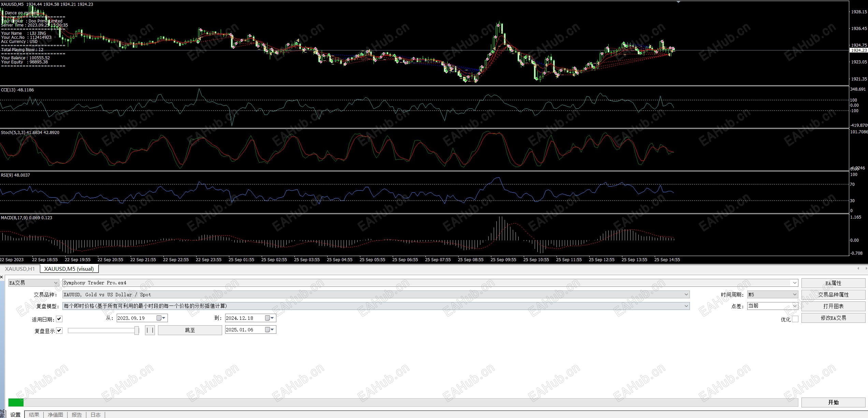The image size is (868, 418).
Task: Select the XAUUSD,M5 (visual) chart tab
Action: coord(69,269)
